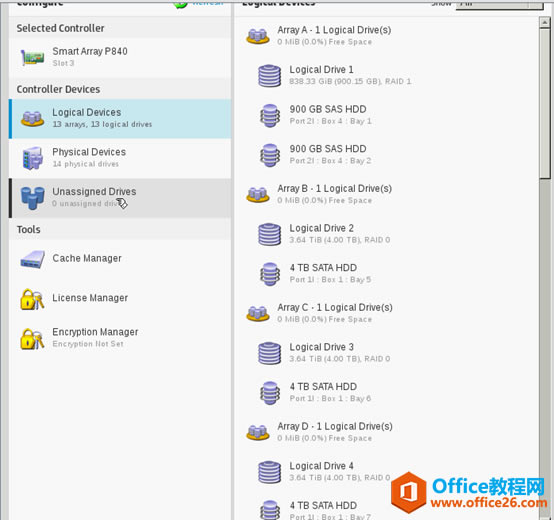
Task: Open Encryption Manager padlock icon
Action: click(32, 339)
